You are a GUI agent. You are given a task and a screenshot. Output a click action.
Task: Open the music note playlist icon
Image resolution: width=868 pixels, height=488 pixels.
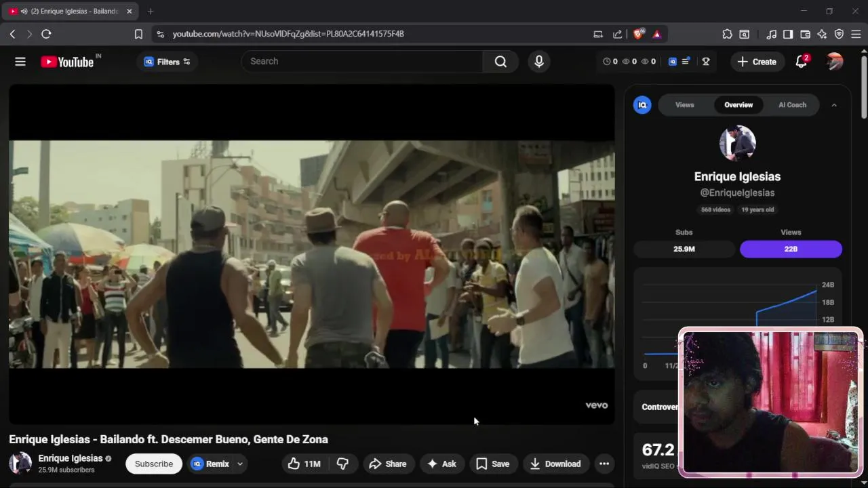pos(771,34)
